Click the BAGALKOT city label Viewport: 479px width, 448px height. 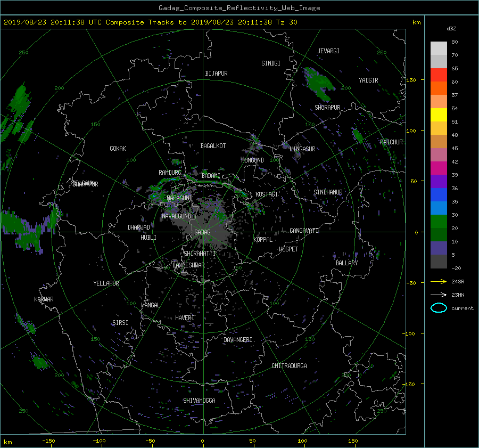click(213, 146)
